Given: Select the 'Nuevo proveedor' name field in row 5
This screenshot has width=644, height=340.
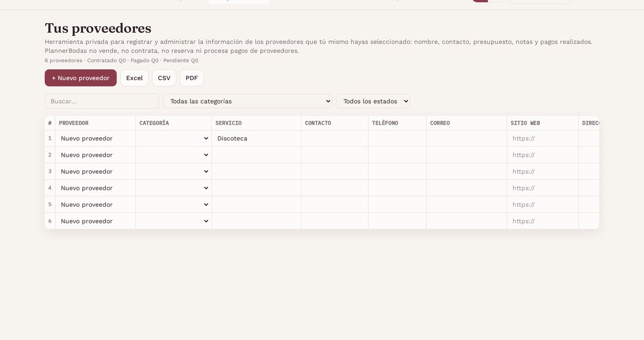Looking at the screenshot, I should [x=96, y=205].
